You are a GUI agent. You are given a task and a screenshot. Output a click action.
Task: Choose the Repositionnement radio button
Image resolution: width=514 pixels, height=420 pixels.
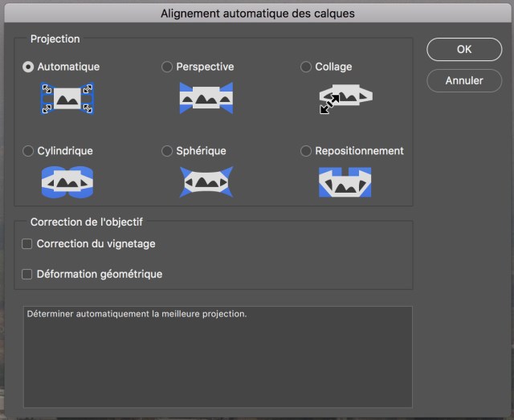click(x=306, y=151)
